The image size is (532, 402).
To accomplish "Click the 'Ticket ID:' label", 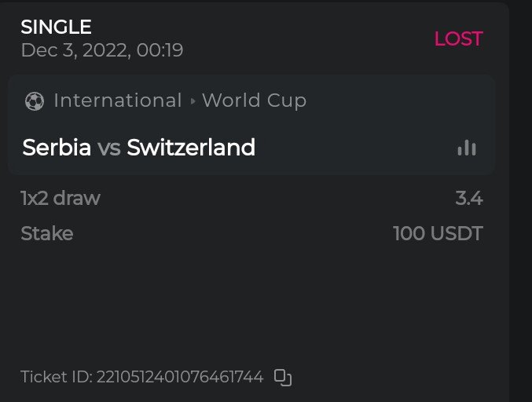I will click(57, 378).
